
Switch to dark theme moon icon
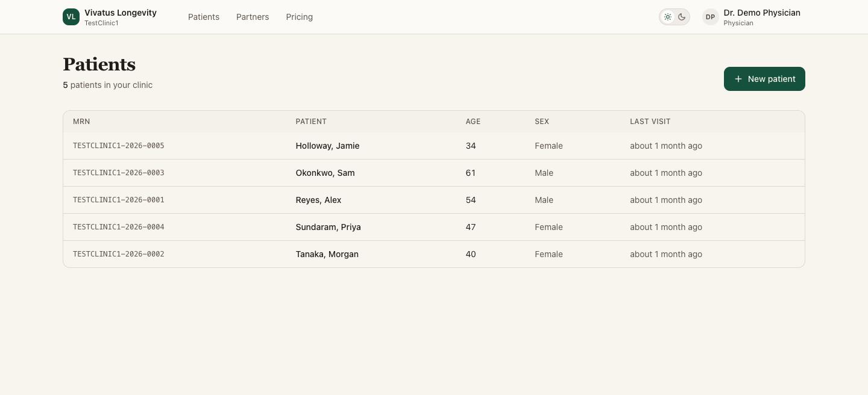682,17
